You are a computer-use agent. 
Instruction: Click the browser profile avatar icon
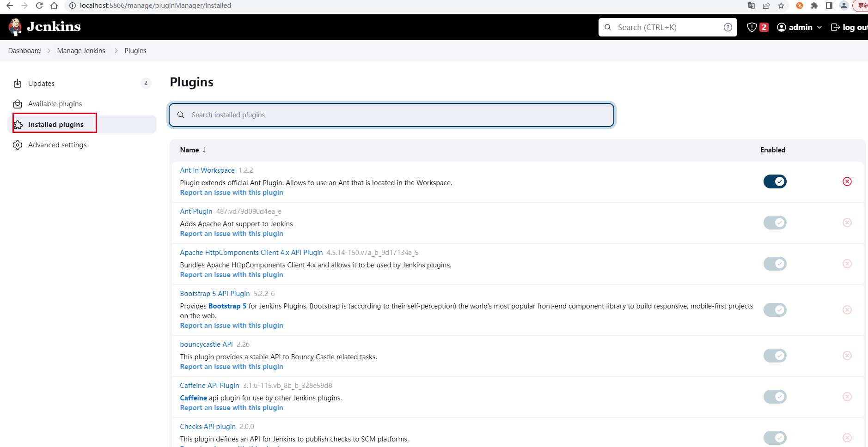tap(844, 6)
